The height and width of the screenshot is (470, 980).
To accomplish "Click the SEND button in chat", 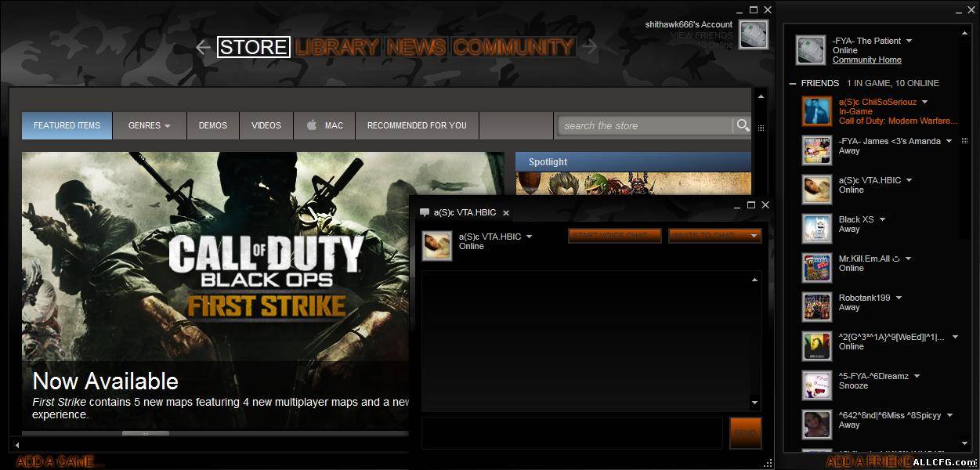I will [745, 433].
